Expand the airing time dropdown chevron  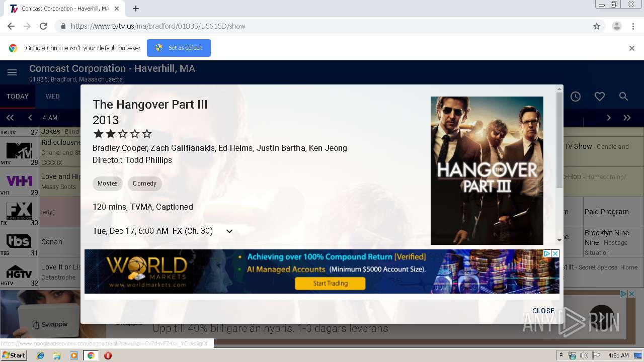click(x=229, y=231)
